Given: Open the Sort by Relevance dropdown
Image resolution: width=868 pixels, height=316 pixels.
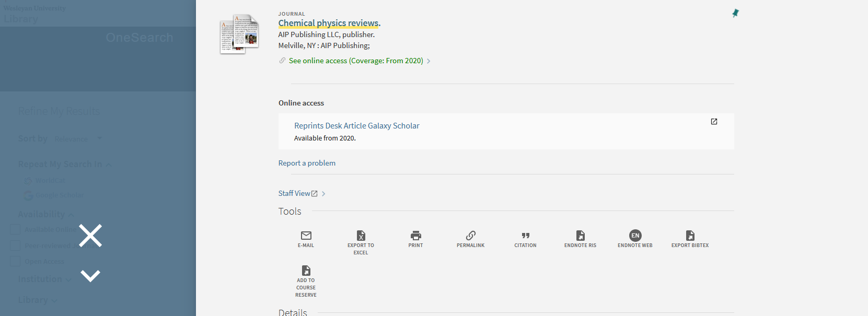Looking at the screenshot, I should tap(77, 139).
